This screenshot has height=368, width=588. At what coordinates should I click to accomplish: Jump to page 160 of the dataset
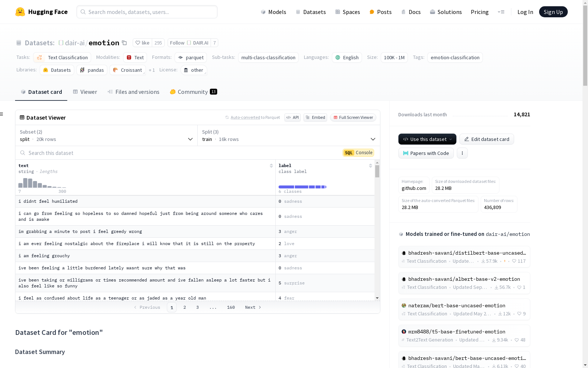(x=231, y=307)
